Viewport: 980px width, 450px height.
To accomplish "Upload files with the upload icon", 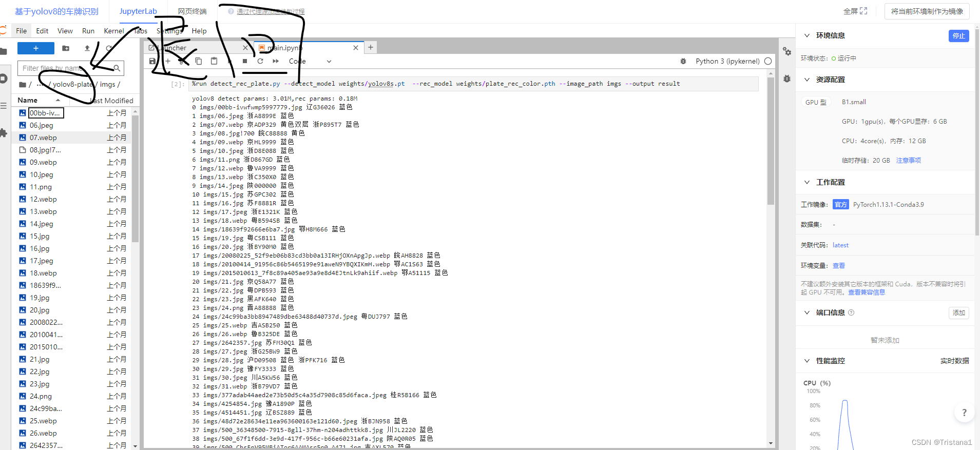I will [87, 48].
